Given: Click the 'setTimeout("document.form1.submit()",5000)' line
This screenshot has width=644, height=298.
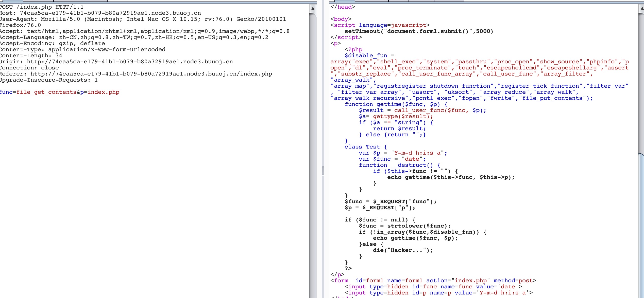Looking at the screenshot, I should 419,31.
